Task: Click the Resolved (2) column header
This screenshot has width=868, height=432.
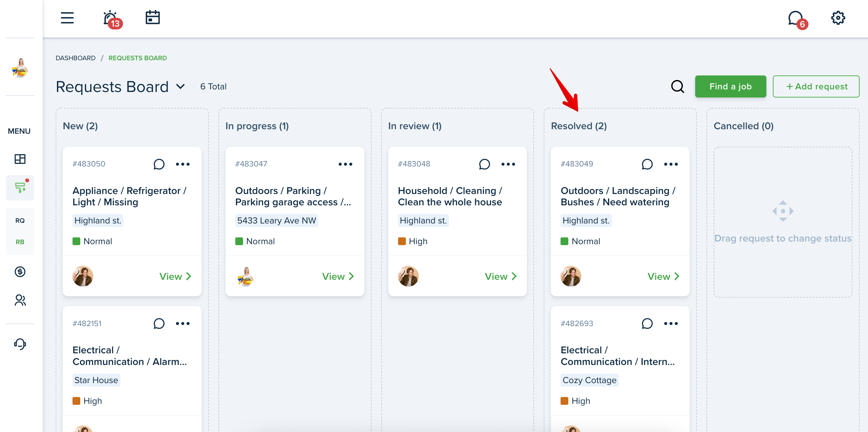Action: click(x=579, y=126)
